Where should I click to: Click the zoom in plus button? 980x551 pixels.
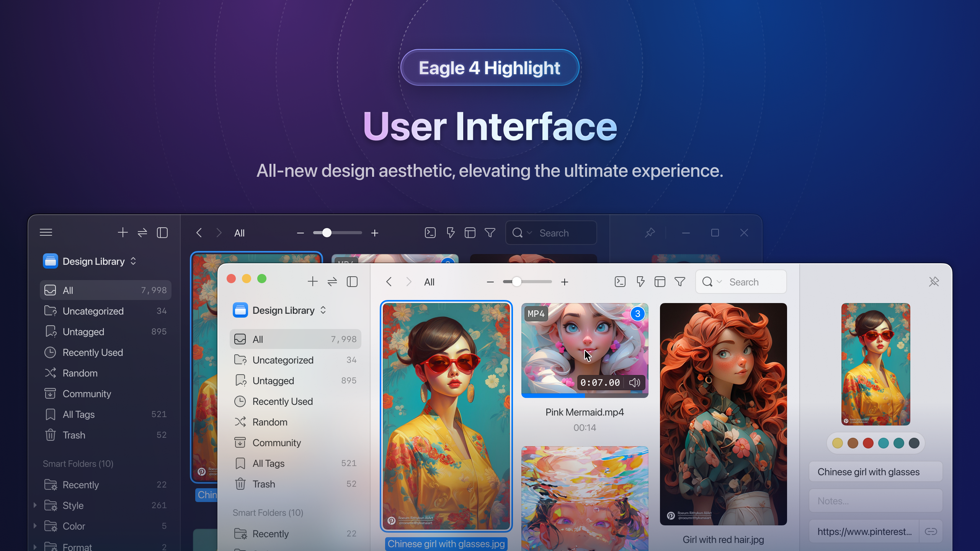click(565, 282)
